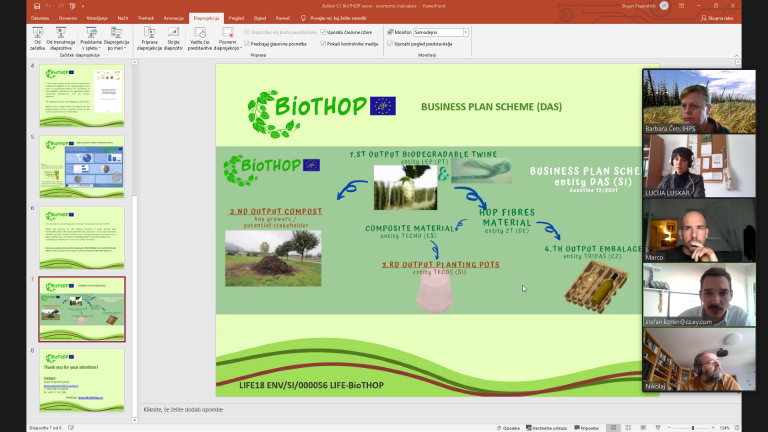Select slide 8 'Thank you' thumbnail
The width and height of the screenshot is (768, 432).
tap(82, 380)
